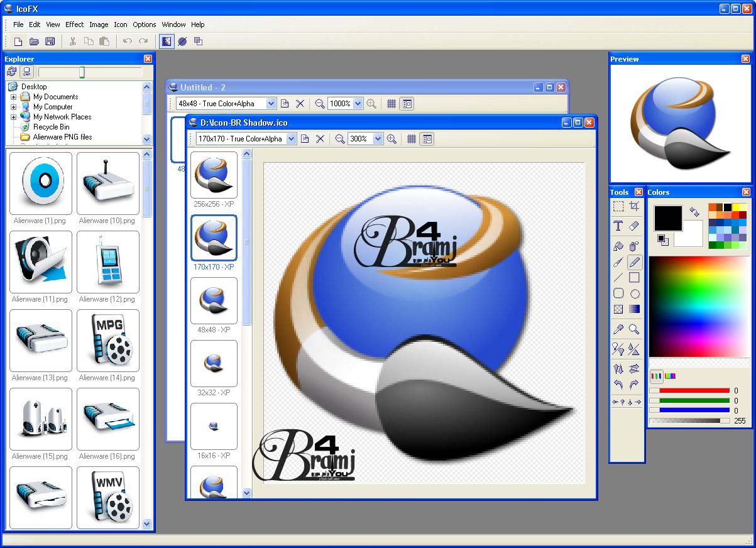
Task: Open the Window menu
Action: pos(173,25)
